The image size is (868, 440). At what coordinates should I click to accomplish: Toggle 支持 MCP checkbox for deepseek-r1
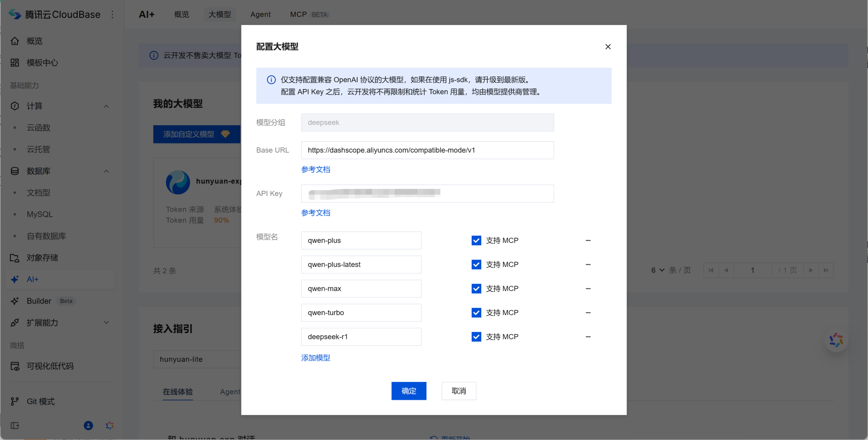click(x=476, y=337)
